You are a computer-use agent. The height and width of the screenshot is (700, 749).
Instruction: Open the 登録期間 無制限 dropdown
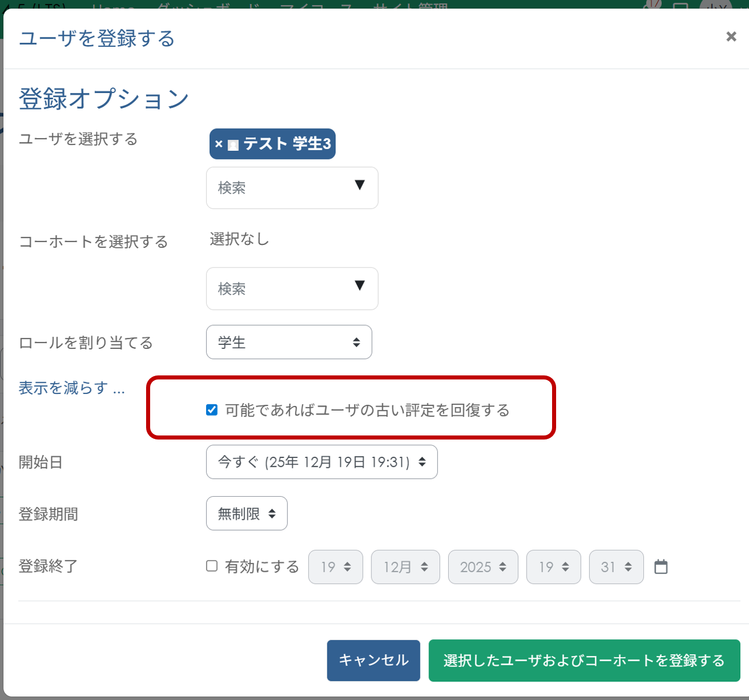[x=247, y=513]
